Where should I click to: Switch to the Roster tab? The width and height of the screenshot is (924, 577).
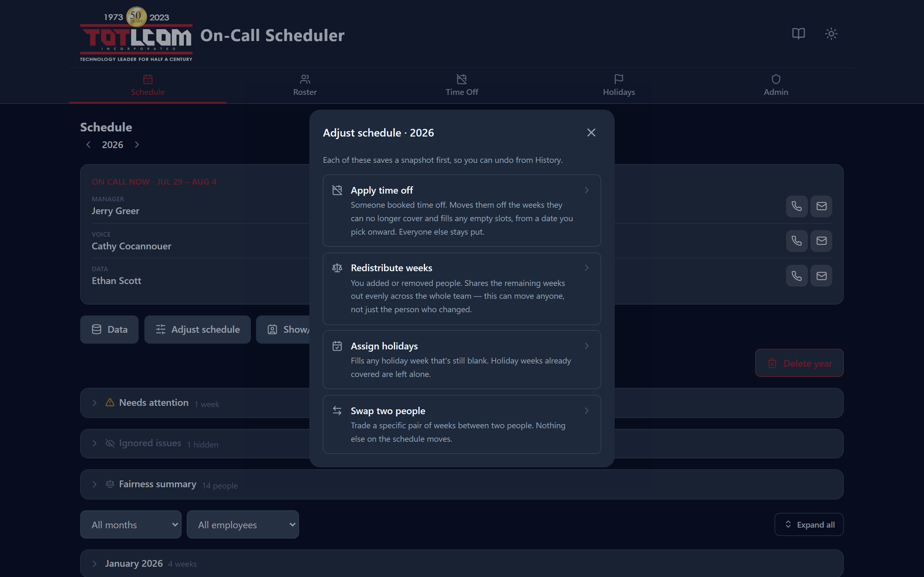click(x=305, y=86)
